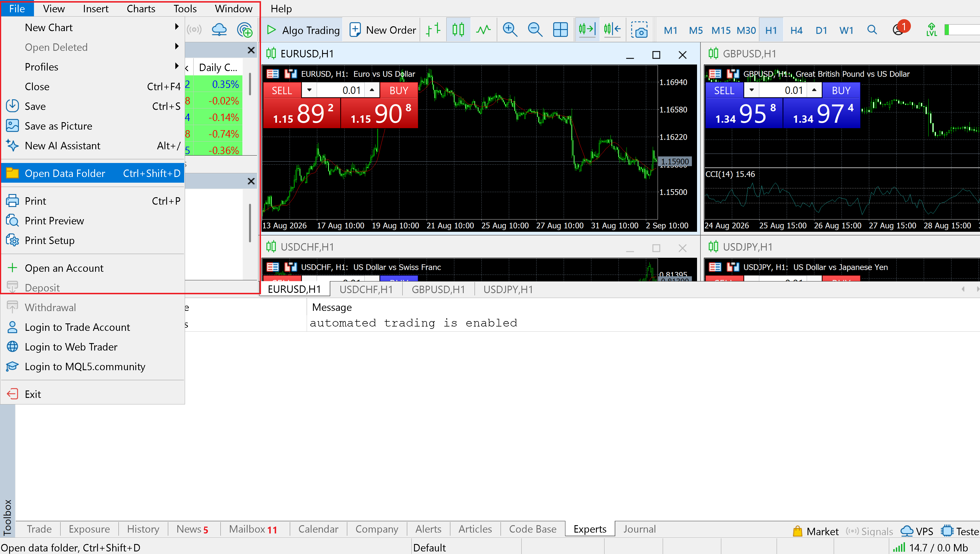Open the Journal toolbox tab
980x554 pixels.
pos(639,529)
